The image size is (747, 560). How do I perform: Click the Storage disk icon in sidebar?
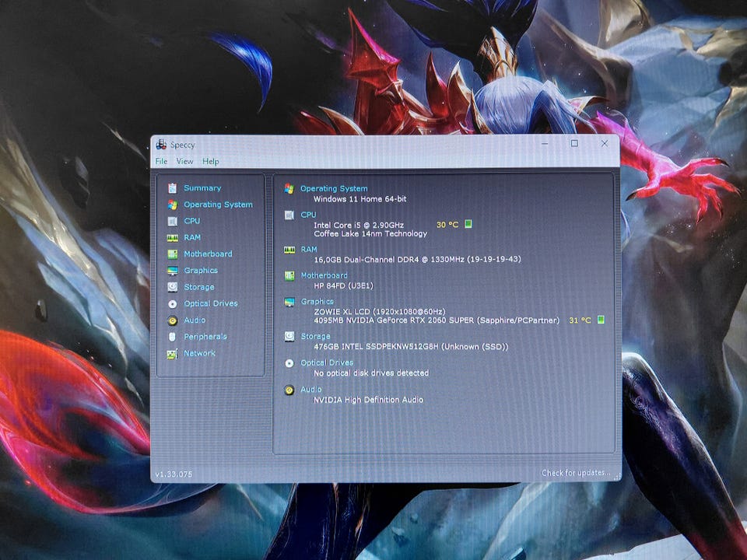[x=173, y=287]
